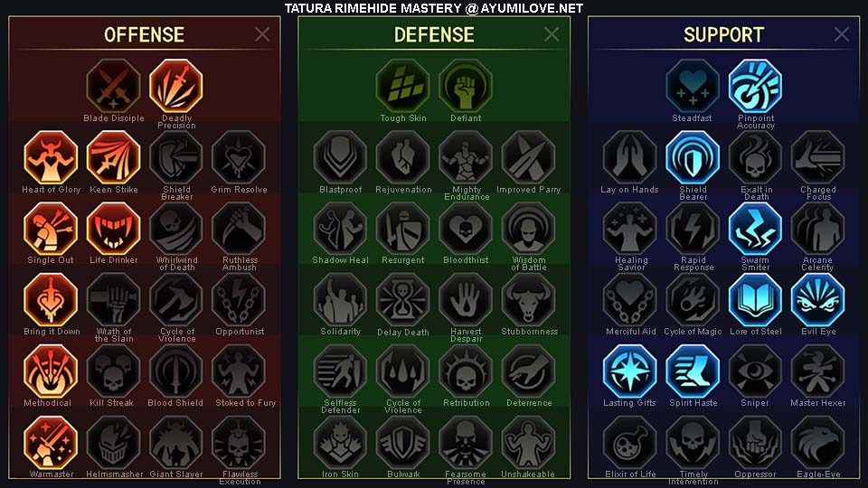Screen dimensions: 868x488
Task: Select the Lore of Steel mastery
Action: [755, 300]
